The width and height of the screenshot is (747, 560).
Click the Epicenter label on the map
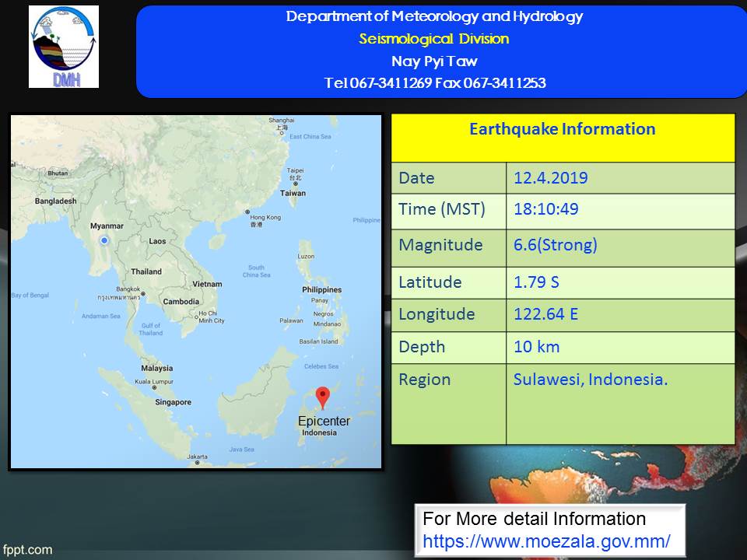(x=324, y=421)
